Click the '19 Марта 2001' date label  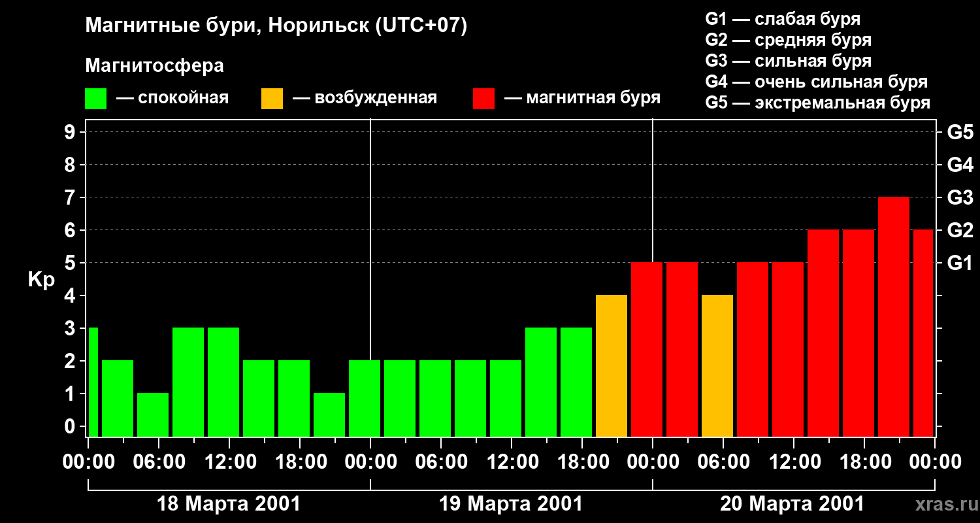[x=511, y=504]
